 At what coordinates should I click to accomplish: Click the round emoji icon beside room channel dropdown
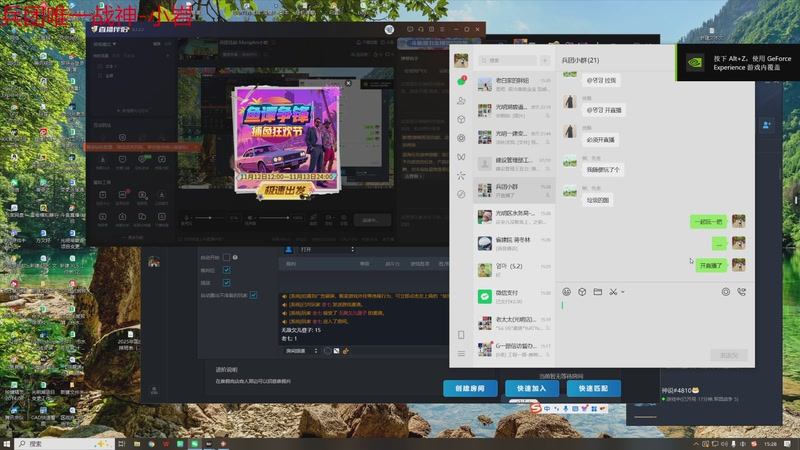pos(328,351)
